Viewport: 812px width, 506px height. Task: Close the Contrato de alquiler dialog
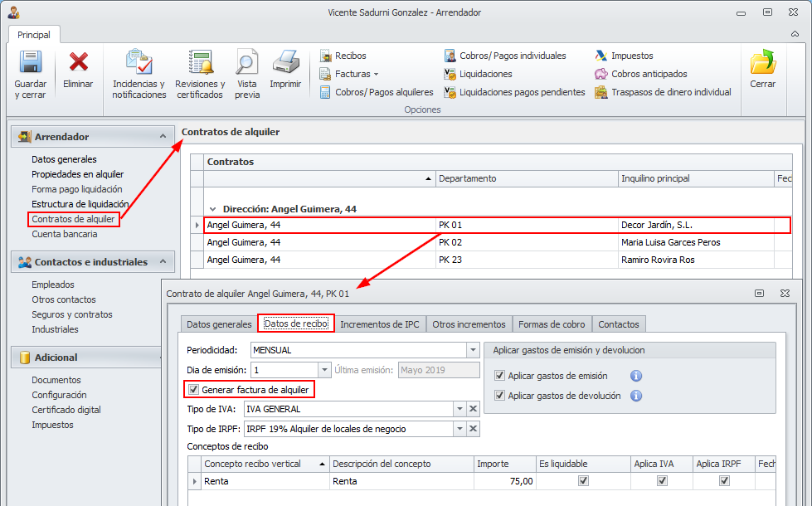tap(785, 293)
